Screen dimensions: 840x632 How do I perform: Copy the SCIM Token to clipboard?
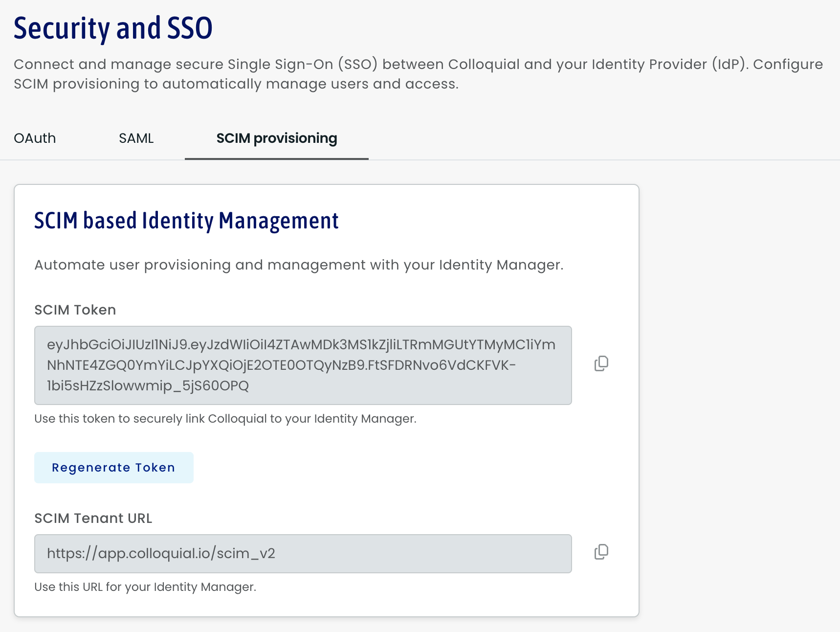point(601,363)
